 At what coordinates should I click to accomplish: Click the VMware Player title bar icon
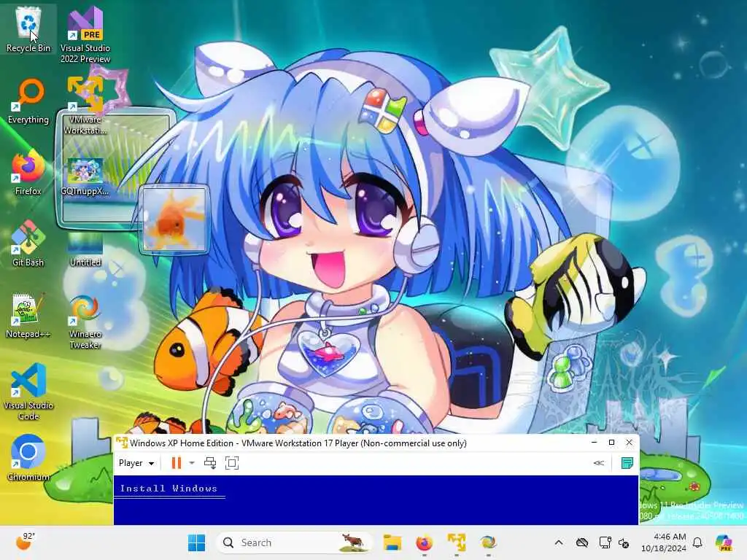[x=122, y=443]
